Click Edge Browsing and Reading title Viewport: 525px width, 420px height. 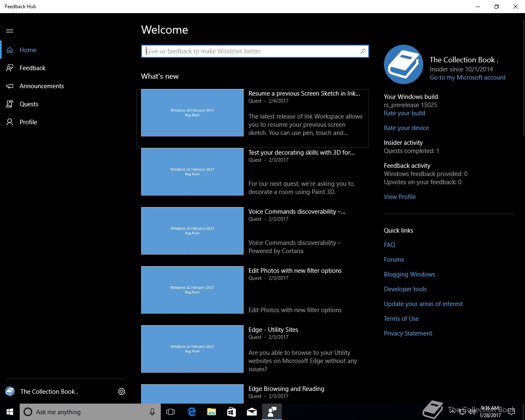pyautogui.click(x=286, y=389)
